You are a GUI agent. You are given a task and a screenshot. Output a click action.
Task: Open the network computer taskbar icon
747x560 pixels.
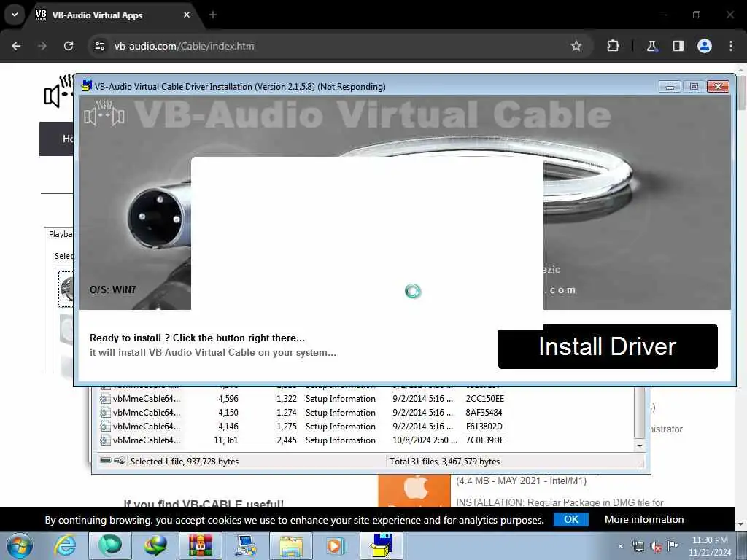click(246, 545)
